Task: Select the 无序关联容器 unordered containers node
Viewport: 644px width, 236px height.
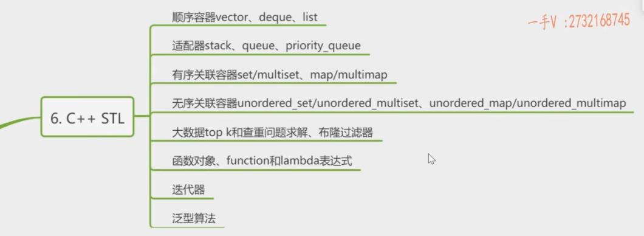Action: click(399, 103)
